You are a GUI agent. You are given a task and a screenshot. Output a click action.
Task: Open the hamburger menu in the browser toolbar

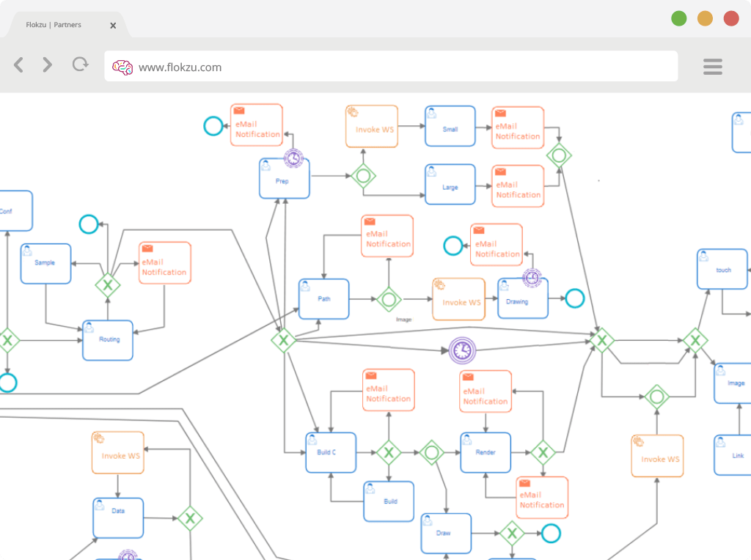click(x=713, y=67)
